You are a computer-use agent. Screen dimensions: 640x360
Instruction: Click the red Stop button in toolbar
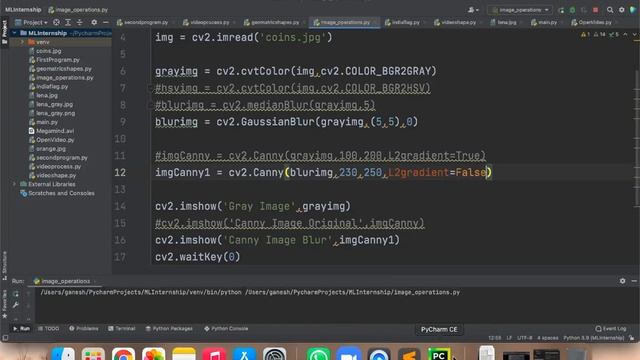(596, 10)
